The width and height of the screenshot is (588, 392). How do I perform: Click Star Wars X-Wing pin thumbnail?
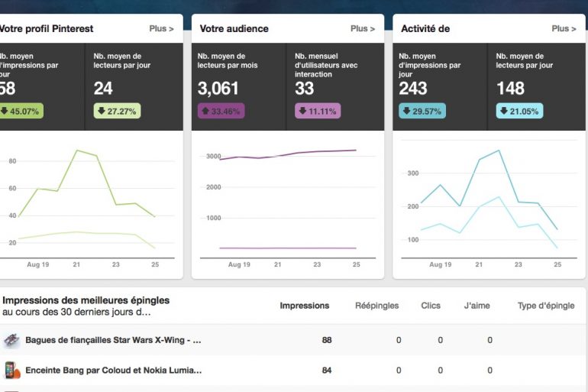point(11,340)
